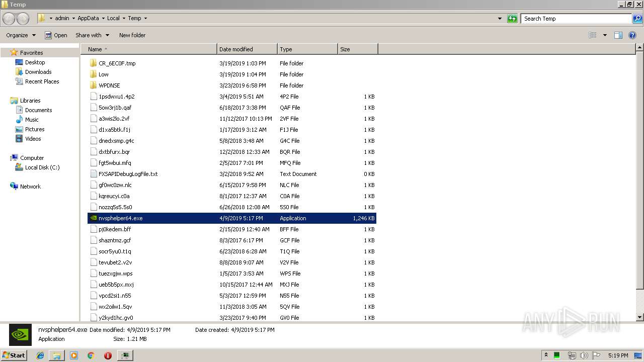This screenshot has width=644, height=362.
Task: Click the Action Center flag icon
Action: [x=596, y=355]
